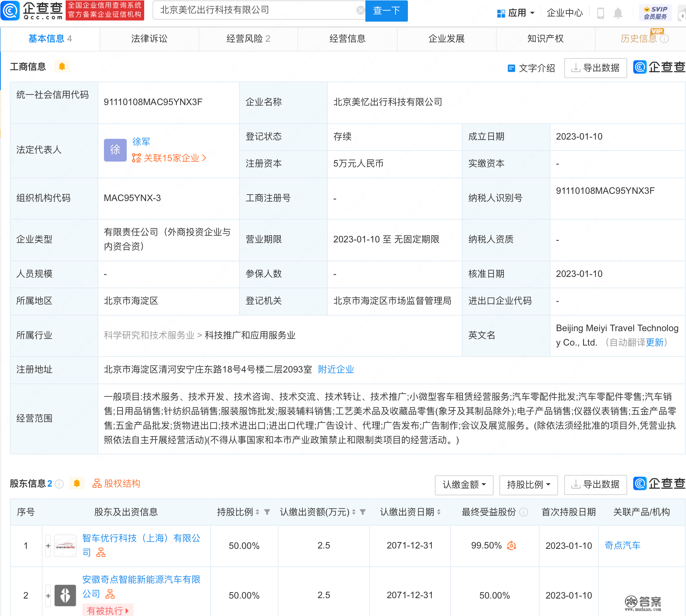Viewport: 686px width, 616px height.
Task: Sort the 认缴出资额 column
Action: (354, 512)
